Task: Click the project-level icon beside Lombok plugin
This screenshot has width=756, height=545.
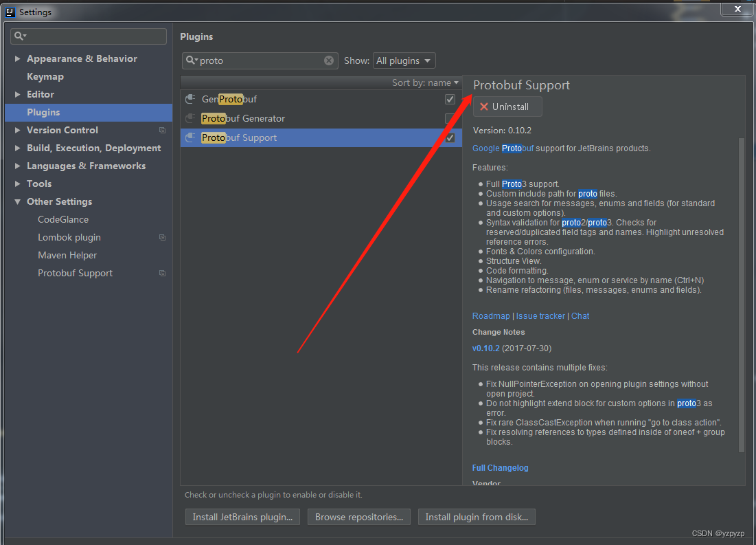Action: (163, 238)
